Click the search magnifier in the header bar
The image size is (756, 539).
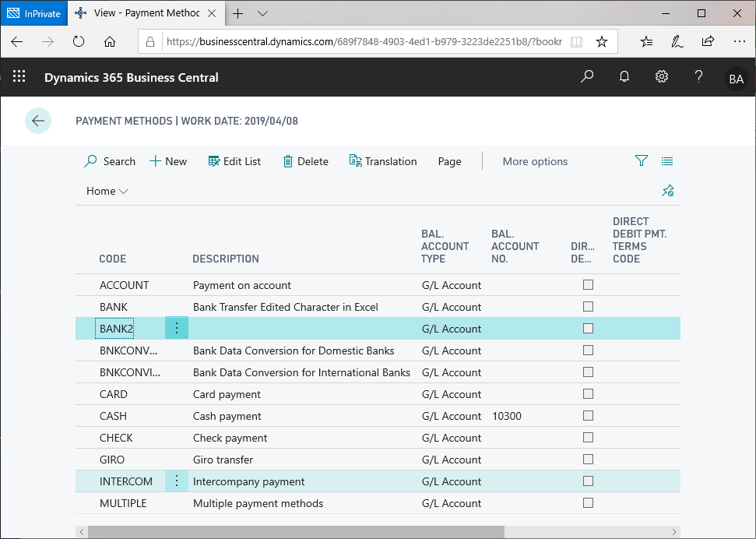point(587,77)
